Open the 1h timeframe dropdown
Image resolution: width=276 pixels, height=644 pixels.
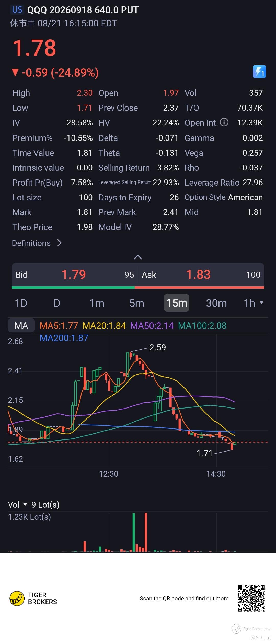(254, 303)
